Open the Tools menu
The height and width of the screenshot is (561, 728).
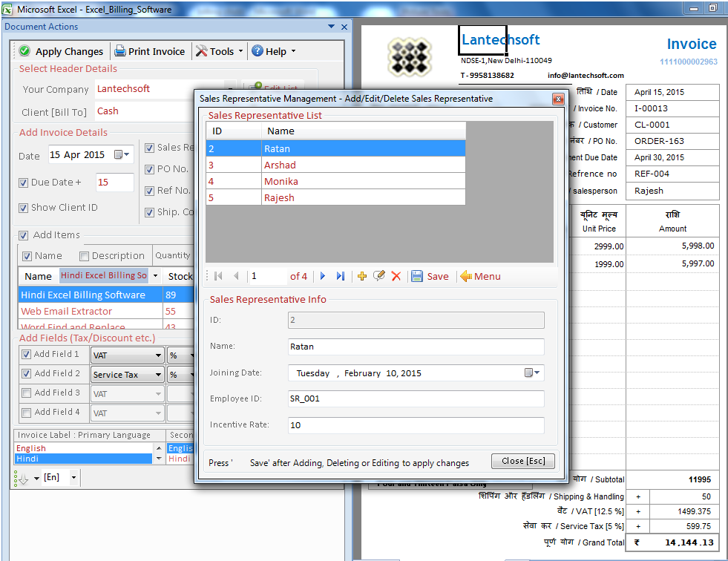(219, 51)
